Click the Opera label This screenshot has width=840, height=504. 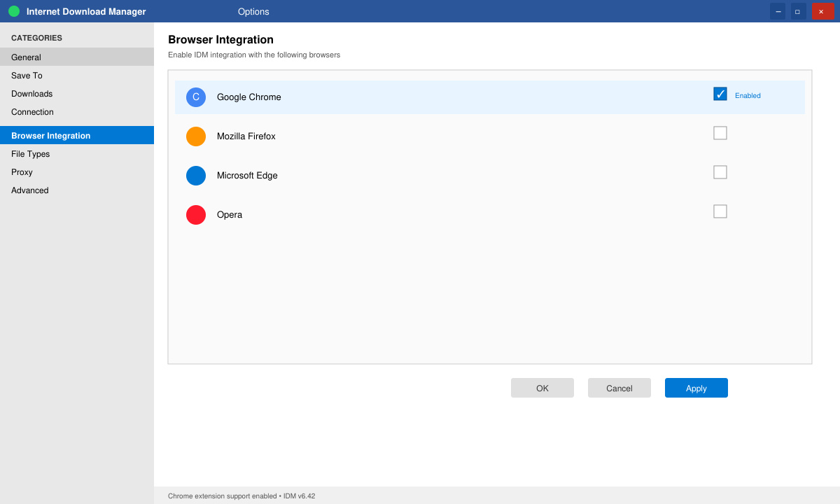point(230,215)
